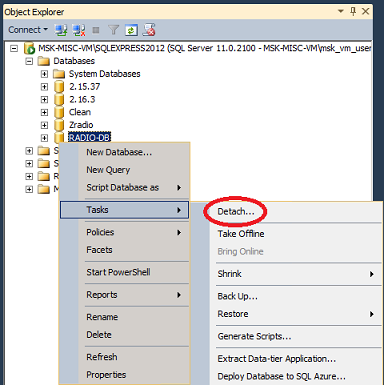Image resolution: width=384 pixels, height=385 pixels.
Task: Open the Object Explorer window position dropdown
Action: coord(341,11)
